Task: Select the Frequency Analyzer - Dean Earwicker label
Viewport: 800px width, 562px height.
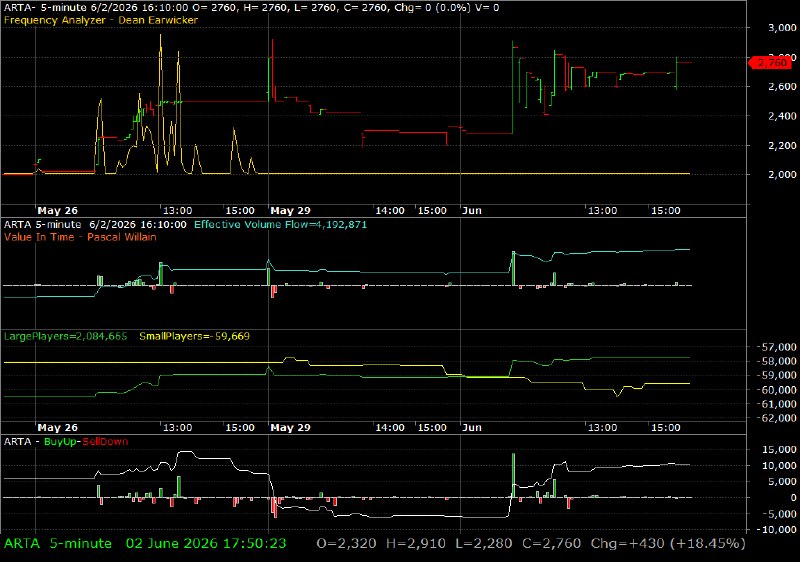Action: tap(101, 20)
